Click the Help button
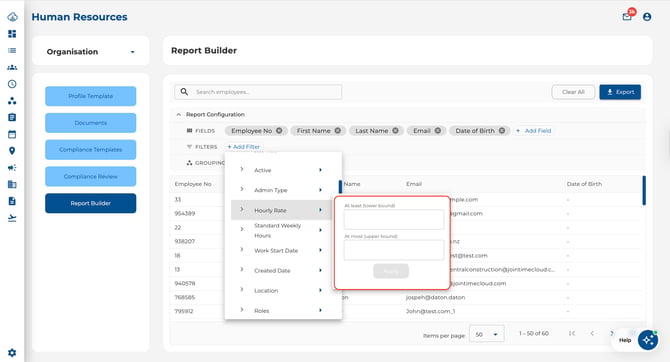Screen dimensions: 670x362 [625, 340]
